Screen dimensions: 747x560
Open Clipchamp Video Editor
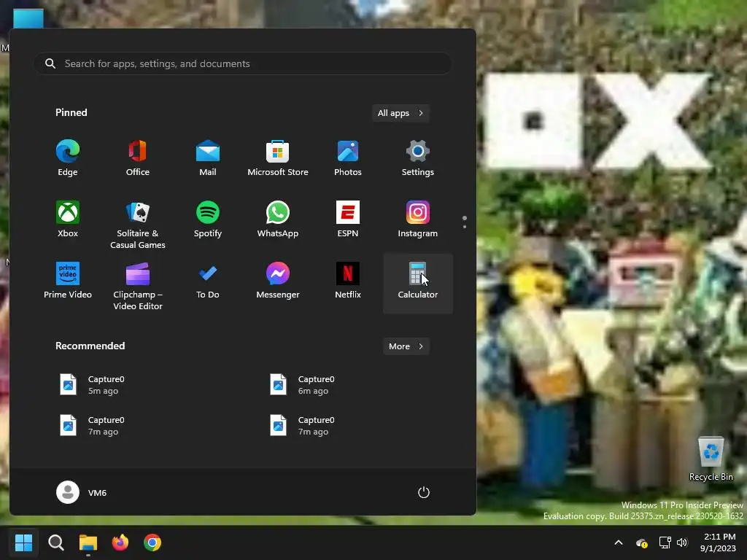tap(138, 285)
